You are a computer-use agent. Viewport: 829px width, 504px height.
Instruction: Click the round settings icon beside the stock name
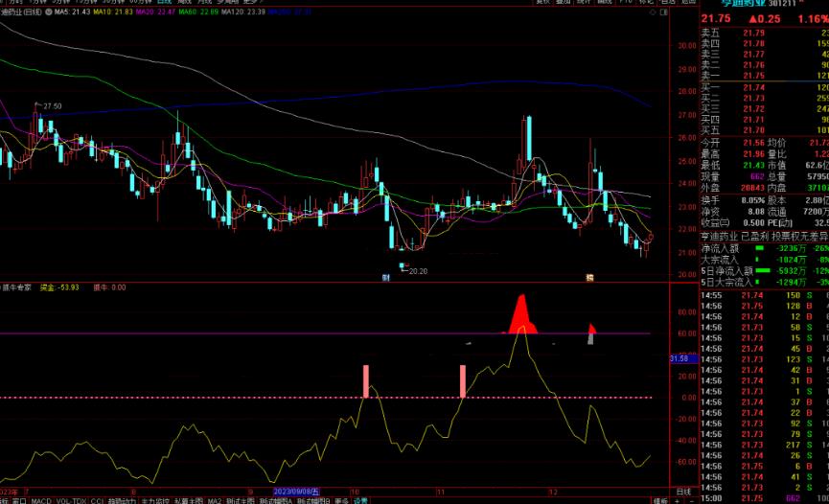point(49,11)
